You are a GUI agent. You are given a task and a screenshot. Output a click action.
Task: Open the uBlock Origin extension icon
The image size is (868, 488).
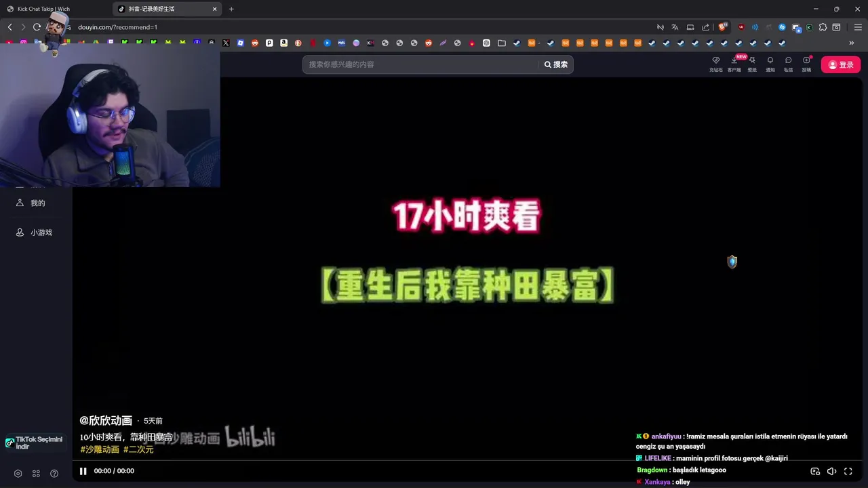click(x=741, y=27)
